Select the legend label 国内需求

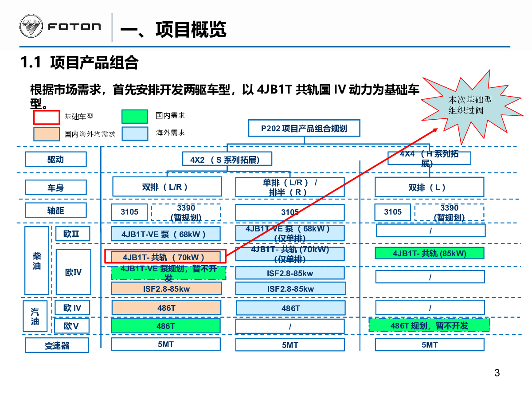coord(170,116)
